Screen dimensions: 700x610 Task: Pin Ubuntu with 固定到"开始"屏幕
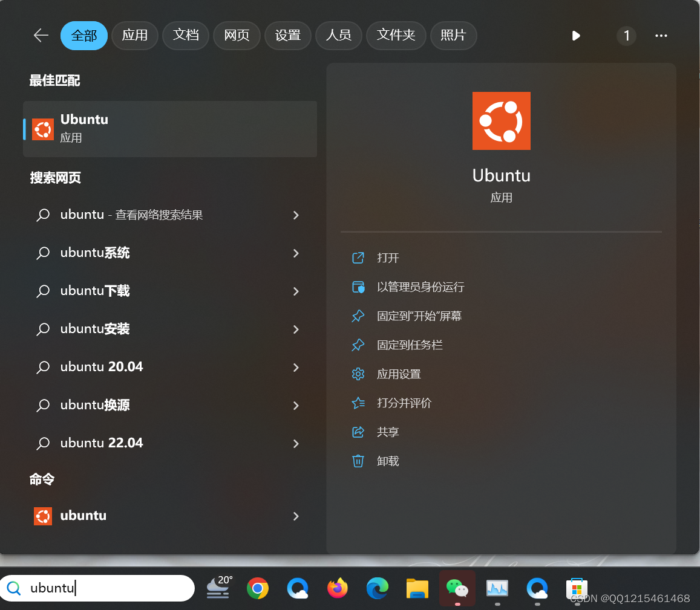[419, 316]
